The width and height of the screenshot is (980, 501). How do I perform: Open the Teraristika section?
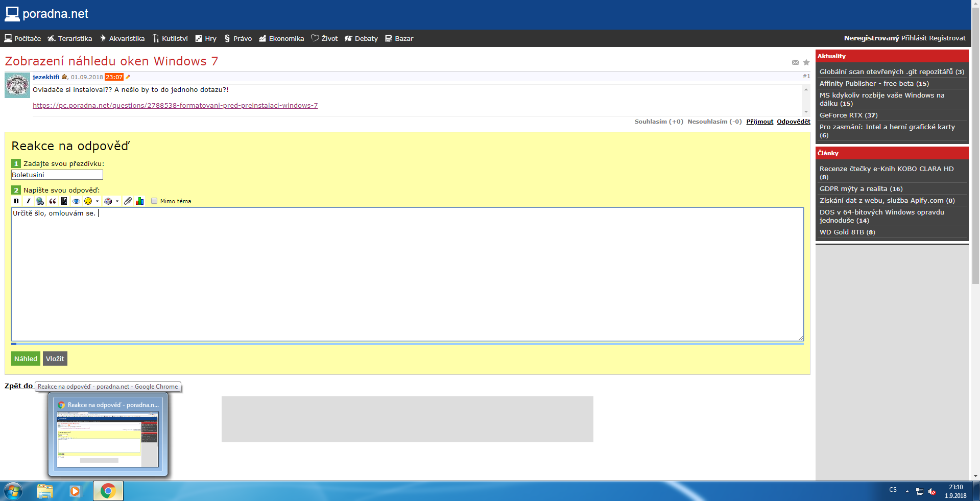pos(70,38)
